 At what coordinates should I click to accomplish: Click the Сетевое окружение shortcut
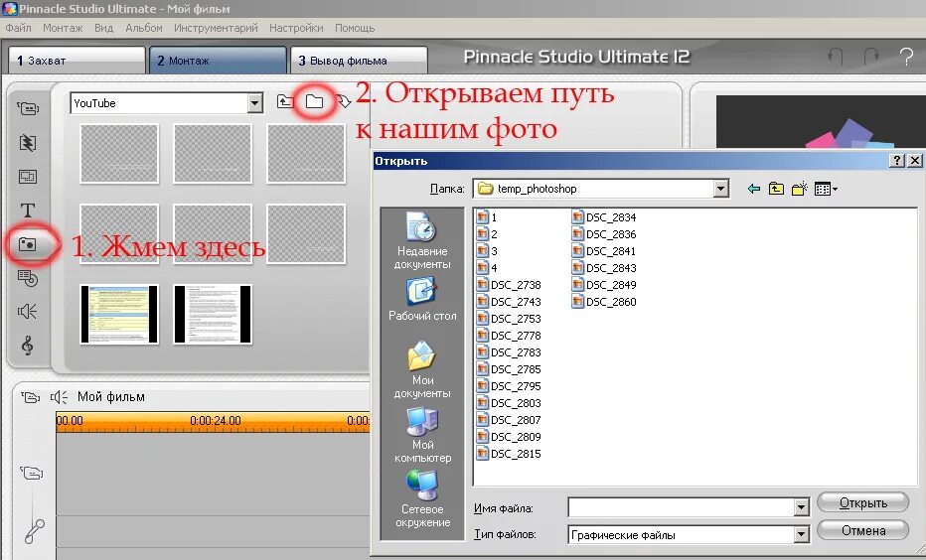point(422,498)
